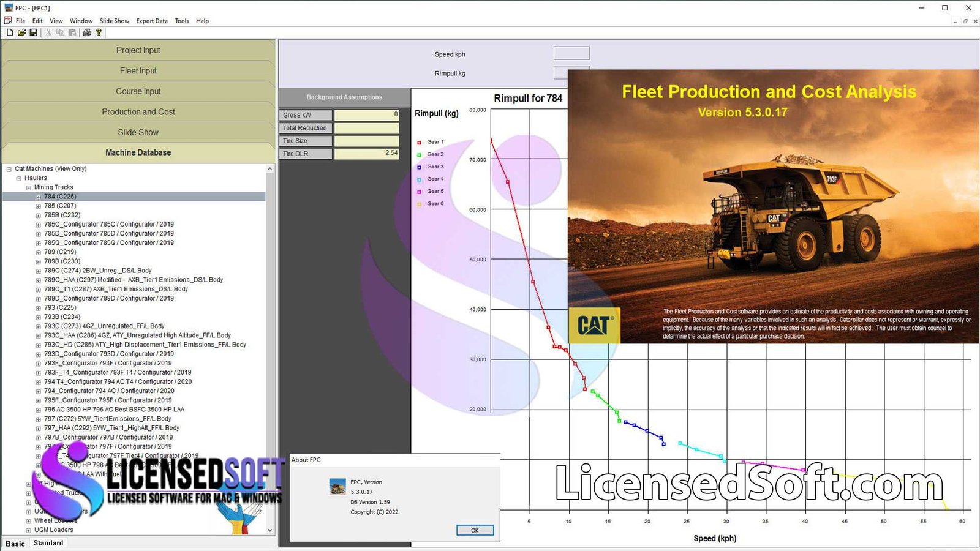Open the Export Data menu

(x=152, y=21)
